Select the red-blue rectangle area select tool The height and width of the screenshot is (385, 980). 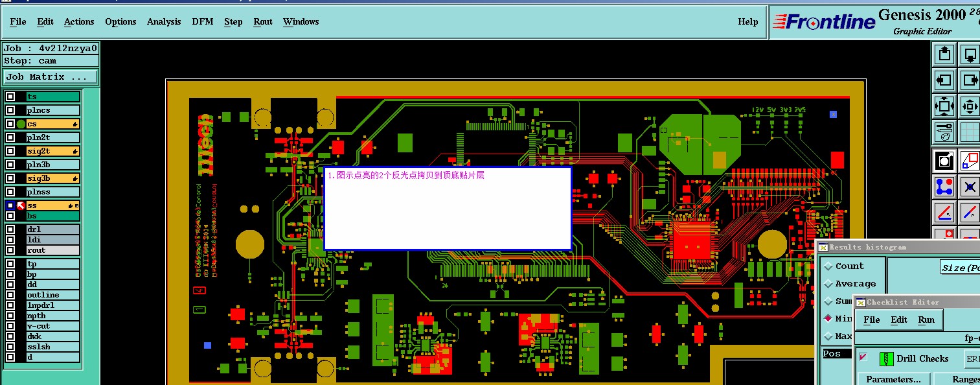point(970,161)
